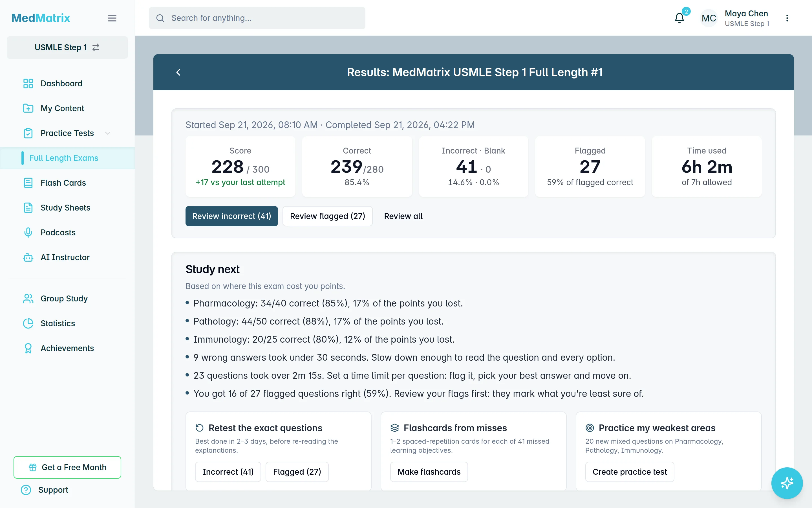Screen dimensions: 812x508
Task: Click the MedMatrix logo
Action: point(41,18)
